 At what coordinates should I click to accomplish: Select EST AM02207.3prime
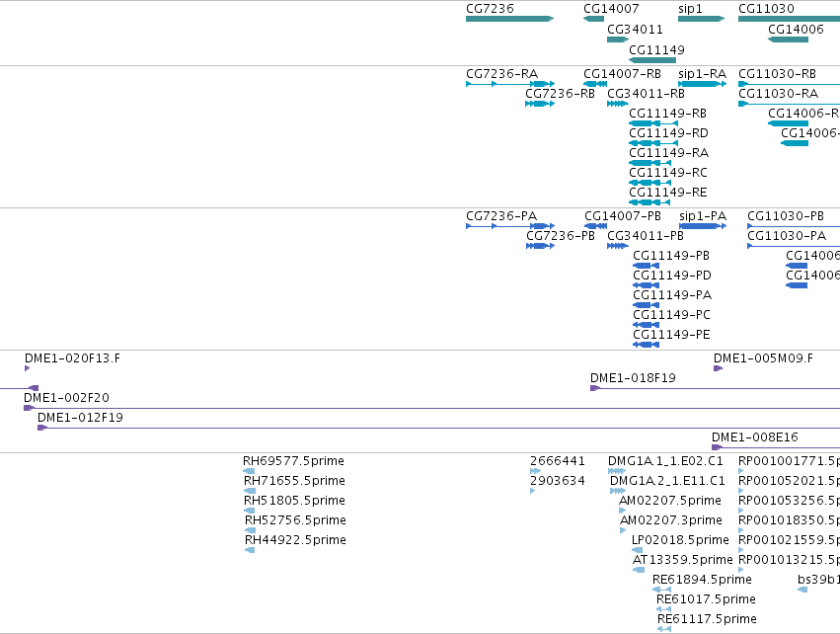[623, 530]
